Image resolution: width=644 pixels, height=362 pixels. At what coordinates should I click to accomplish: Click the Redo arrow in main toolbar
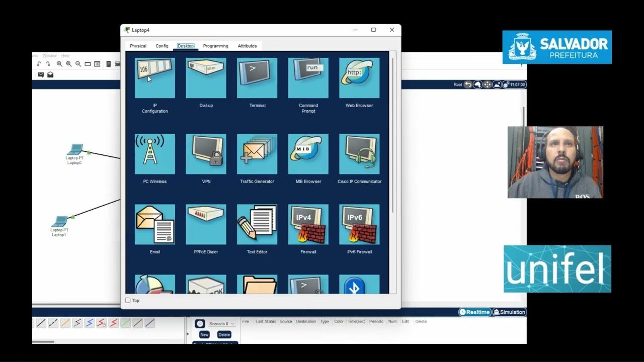click(x=48, y=64)
